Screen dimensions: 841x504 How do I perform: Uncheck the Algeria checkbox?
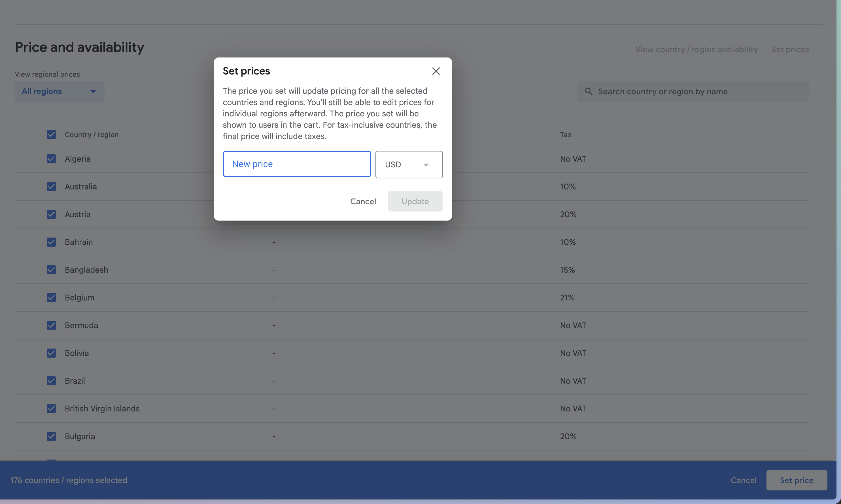[x=51, y=159]
